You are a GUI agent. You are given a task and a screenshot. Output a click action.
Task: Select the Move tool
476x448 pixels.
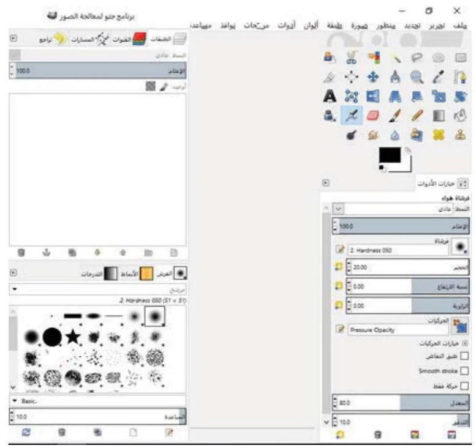pyautogui.click(x=373, y=77)
